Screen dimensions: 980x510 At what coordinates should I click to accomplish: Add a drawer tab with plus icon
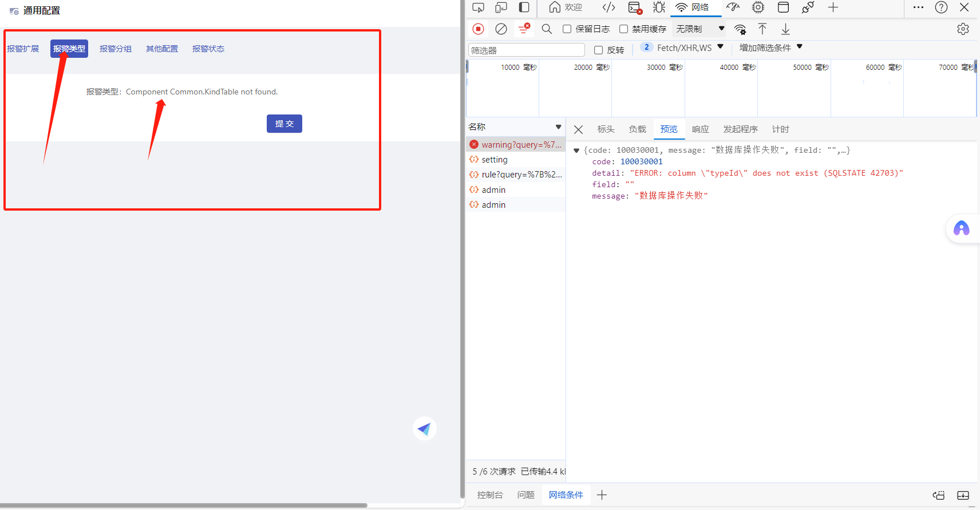602,495
